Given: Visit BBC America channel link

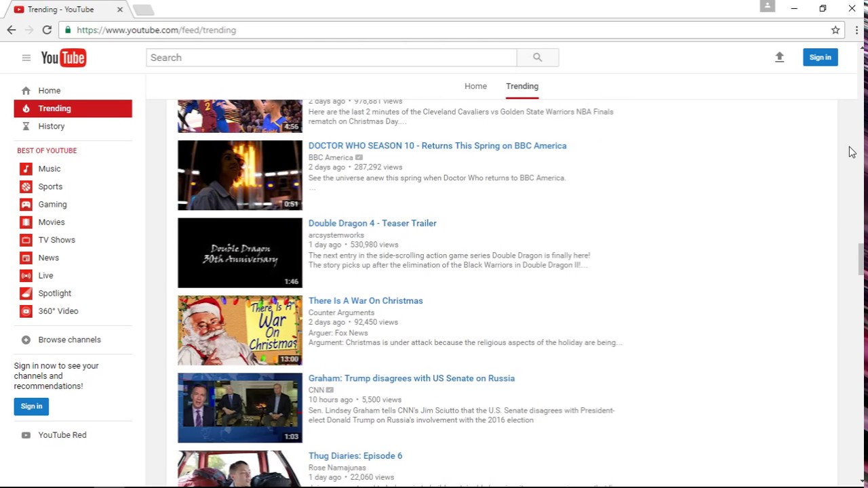Looking at the screenshot, I should coord(331,158).
